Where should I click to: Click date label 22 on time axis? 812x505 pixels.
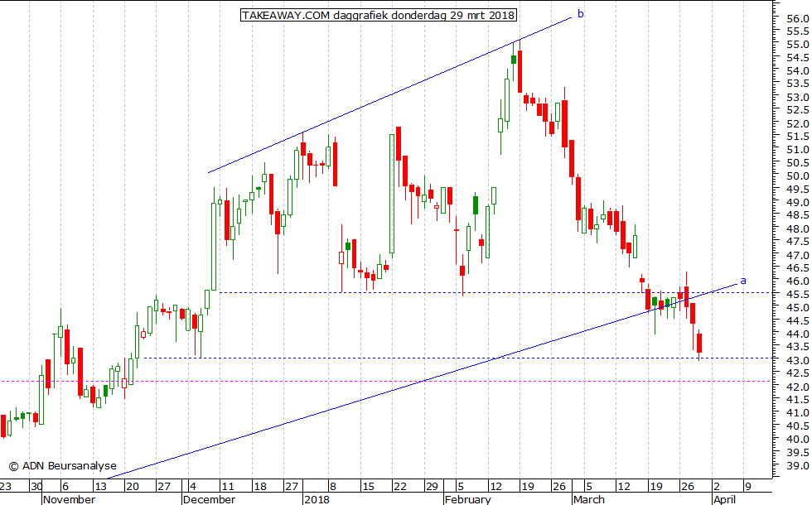tap(399, 487)
